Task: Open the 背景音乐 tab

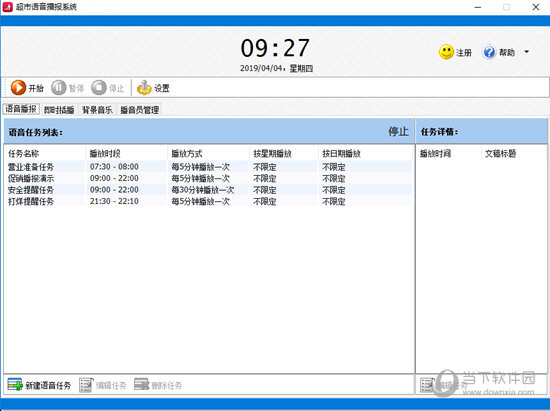Action: [x=98, y=110]
